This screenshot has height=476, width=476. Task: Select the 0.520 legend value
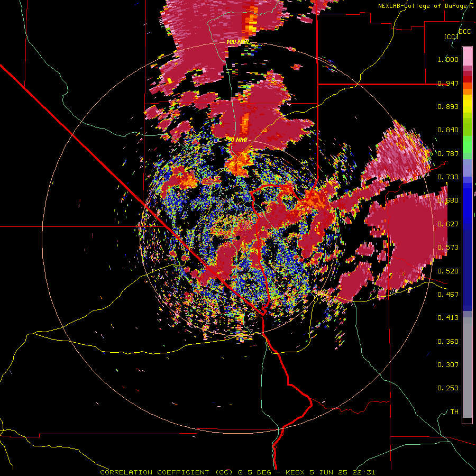(x=448, y=271)
